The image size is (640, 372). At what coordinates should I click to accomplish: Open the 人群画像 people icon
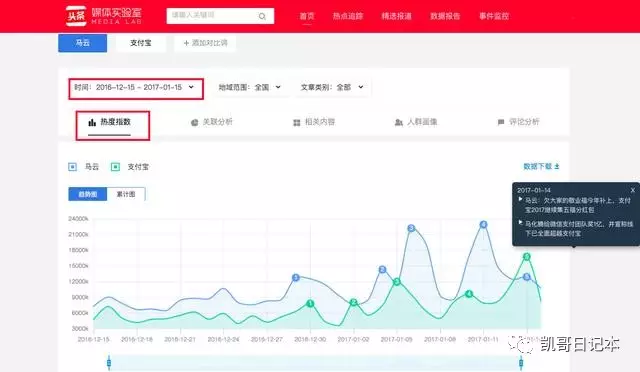(x=399, y=123)
